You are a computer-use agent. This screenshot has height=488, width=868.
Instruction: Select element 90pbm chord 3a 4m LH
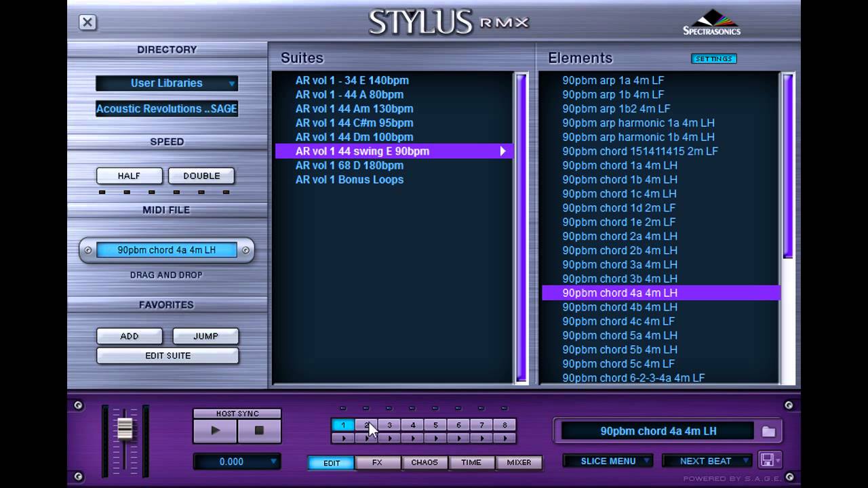661,264
